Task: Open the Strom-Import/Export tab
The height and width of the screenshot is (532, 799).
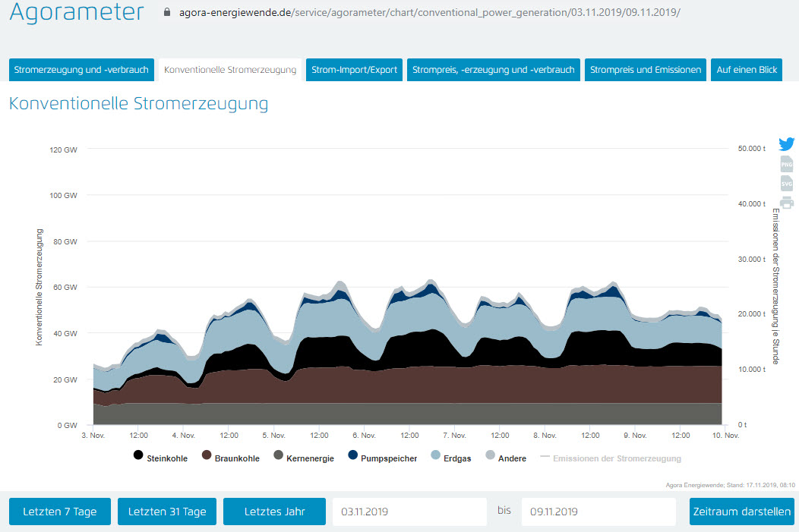Action: pyautogui.click(x=354, y=70)
